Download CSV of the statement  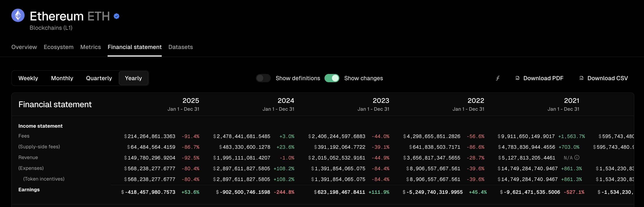(604, 78)
